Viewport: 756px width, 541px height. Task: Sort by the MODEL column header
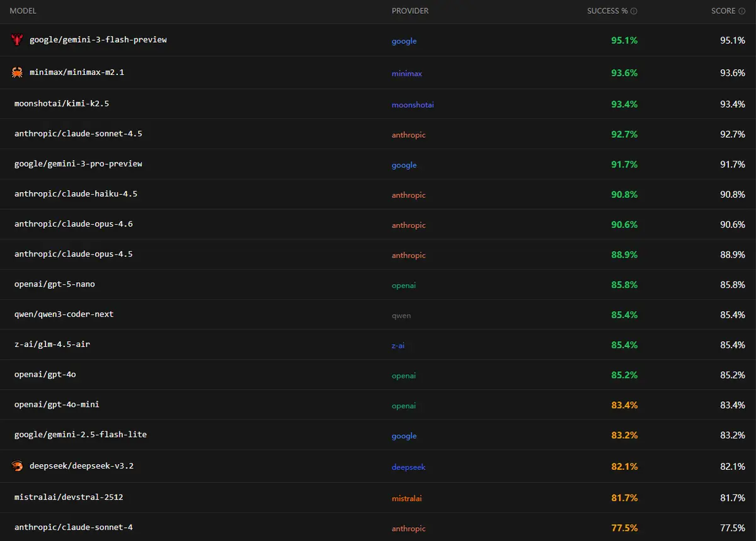(23, 11)
